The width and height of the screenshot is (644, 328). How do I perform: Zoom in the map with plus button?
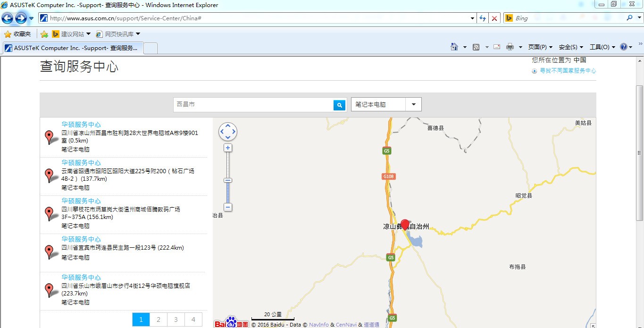(x=228, y=148)
